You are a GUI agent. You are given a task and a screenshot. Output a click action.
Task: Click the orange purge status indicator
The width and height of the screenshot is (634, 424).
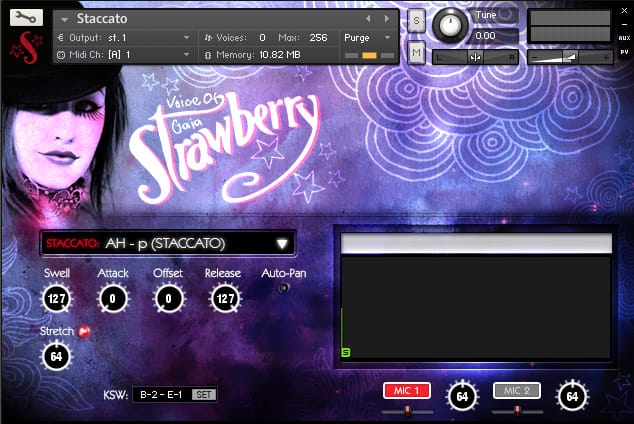pos(369,55)
